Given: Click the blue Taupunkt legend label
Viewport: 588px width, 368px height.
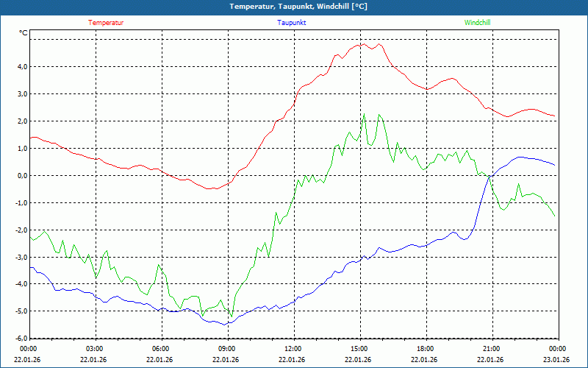Looking at the screenshot, I should click(292, 23).
